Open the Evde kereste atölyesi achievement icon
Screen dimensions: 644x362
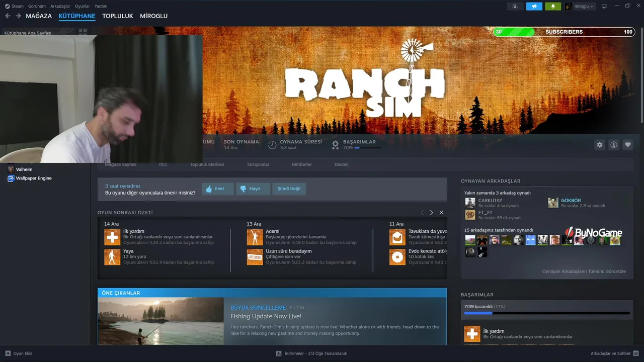pos(397,257)
